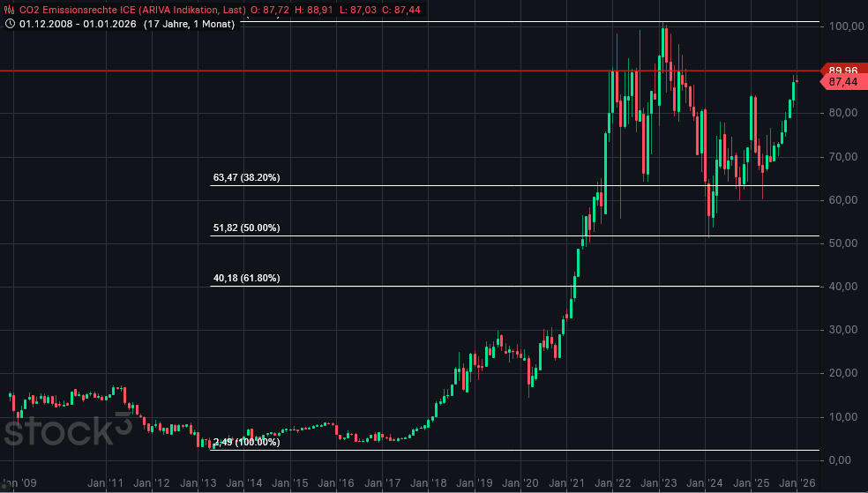
Task: Click the 100,00 price axis label
Action: point(843,26)
